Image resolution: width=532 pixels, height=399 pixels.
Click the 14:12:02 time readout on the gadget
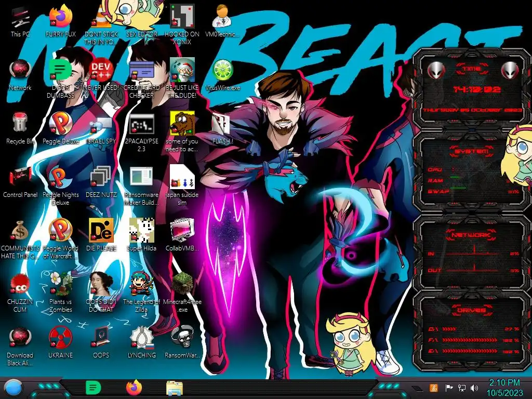[x=477, y=89]
